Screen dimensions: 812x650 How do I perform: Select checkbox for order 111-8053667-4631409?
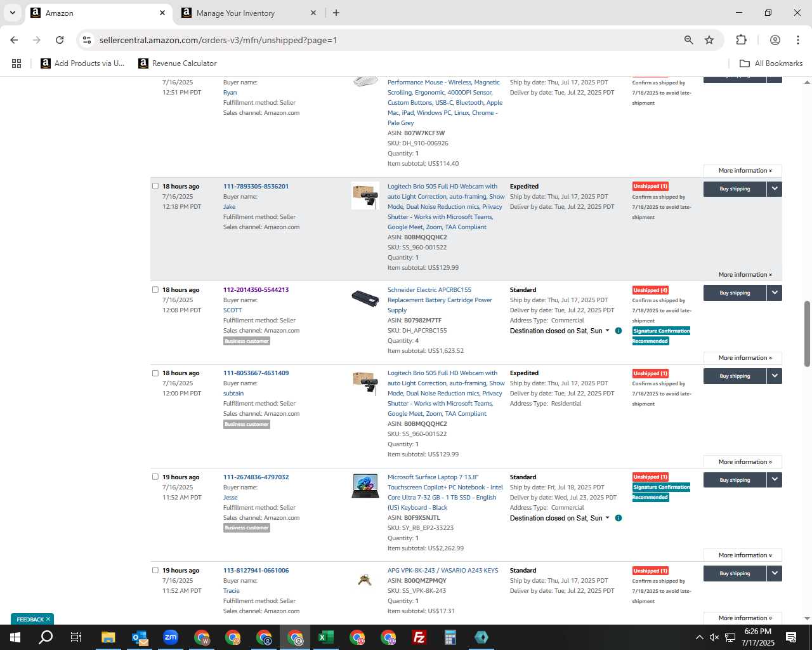[155, 373]
